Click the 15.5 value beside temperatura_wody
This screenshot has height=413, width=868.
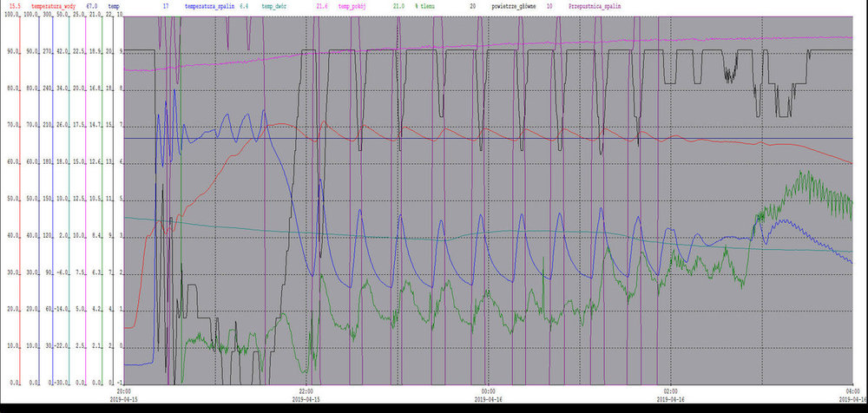[14, 6]
